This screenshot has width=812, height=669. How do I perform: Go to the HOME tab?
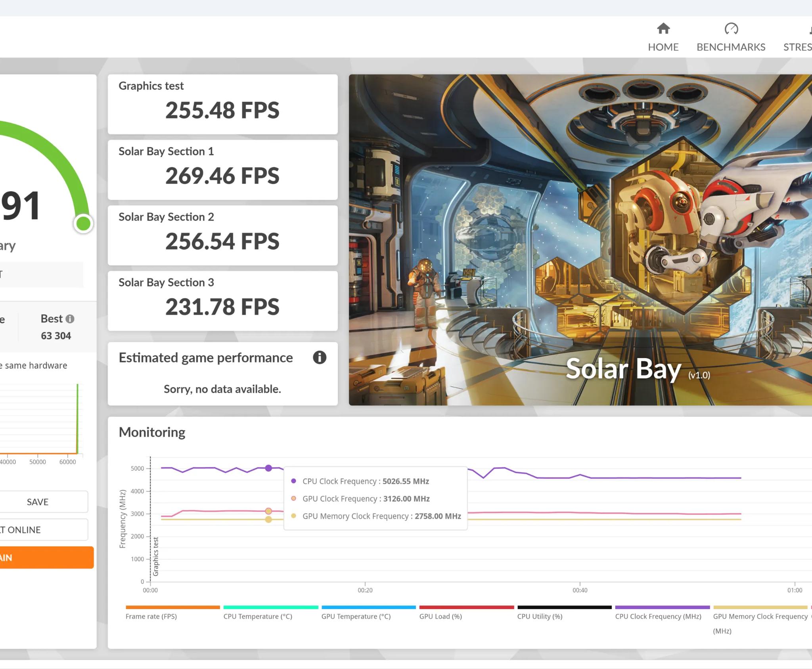tap(663, 38)
